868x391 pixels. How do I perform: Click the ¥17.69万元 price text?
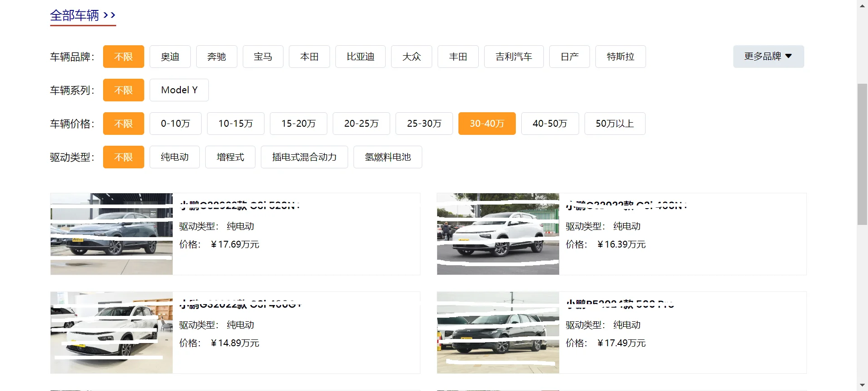pos(235,244)
